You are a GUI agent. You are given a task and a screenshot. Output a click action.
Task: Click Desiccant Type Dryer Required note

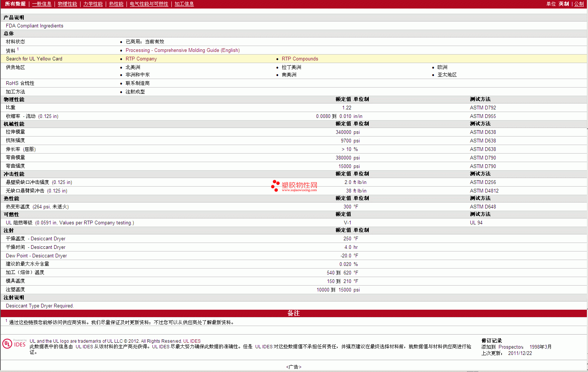[x=40, y=306]
